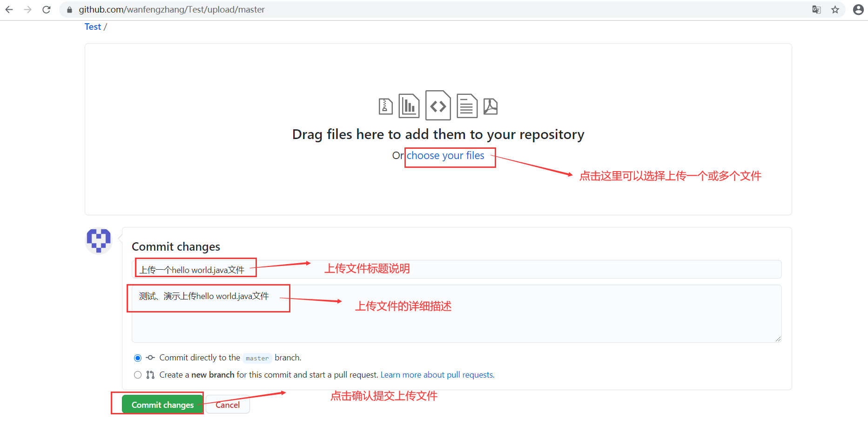The image size is (868, 432).
Task: Open the Test repository breadcrumb link
Action: coord(93,27)
